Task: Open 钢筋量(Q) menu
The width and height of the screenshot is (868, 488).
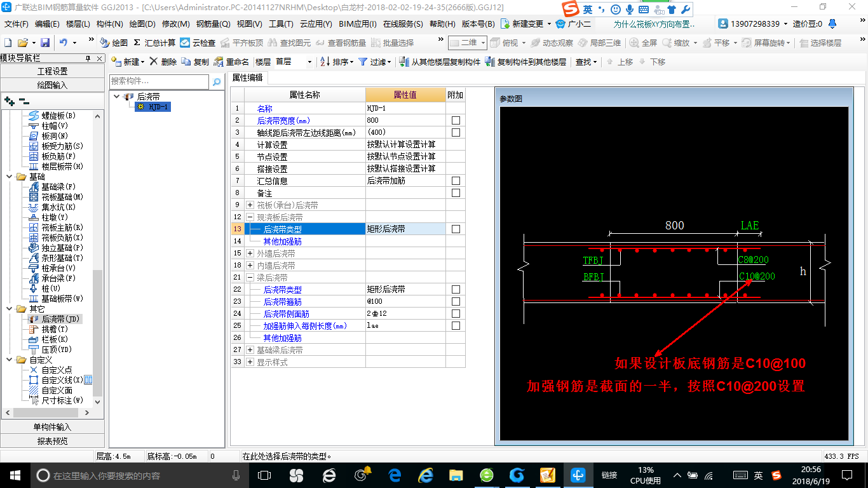Action: (214, 24)
